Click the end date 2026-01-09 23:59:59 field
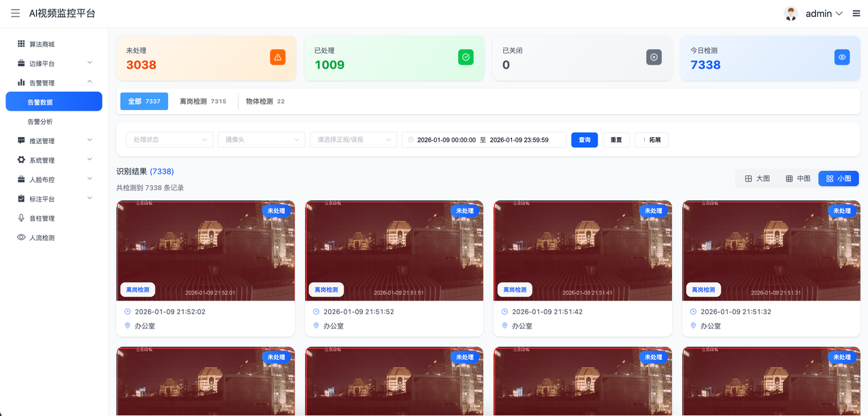This screenshot has width=868, height=416. pos(519,140)
